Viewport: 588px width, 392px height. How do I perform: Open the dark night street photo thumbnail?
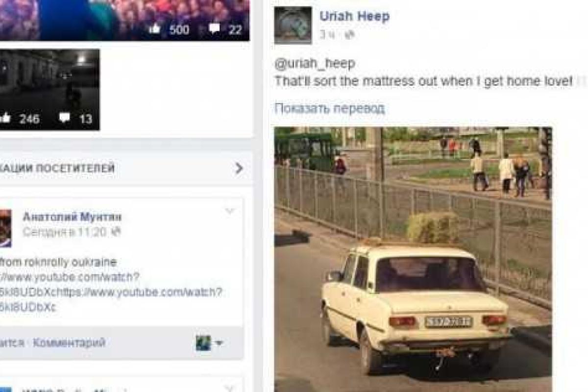(x=49, y=90)
